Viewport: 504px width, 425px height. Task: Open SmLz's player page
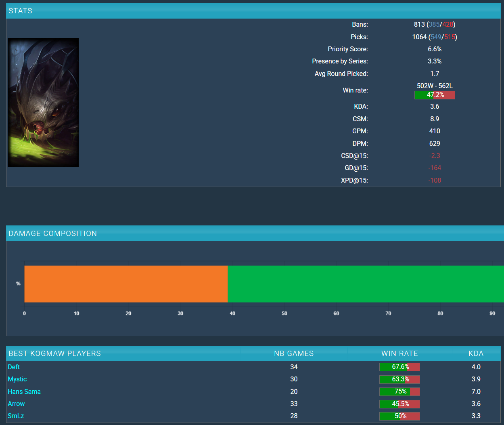(16, 416)
